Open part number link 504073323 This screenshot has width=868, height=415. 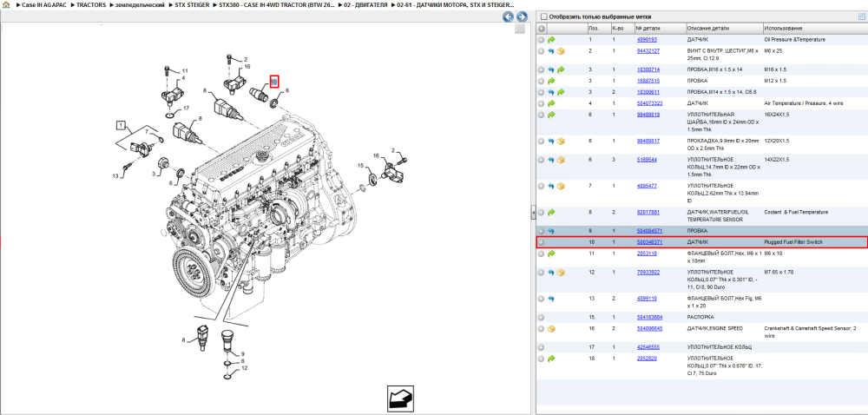(x=649, y=103)
